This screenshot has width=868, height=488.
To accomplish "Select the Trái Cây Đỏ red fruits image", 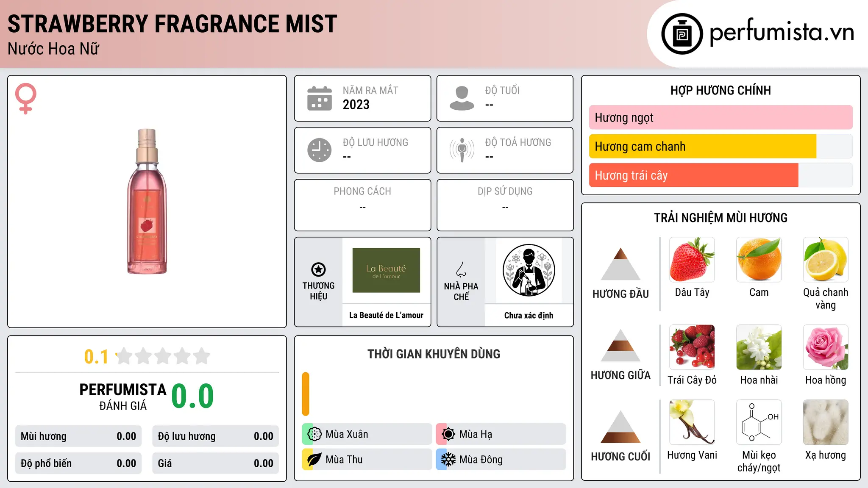I will (x=692, y=347).
